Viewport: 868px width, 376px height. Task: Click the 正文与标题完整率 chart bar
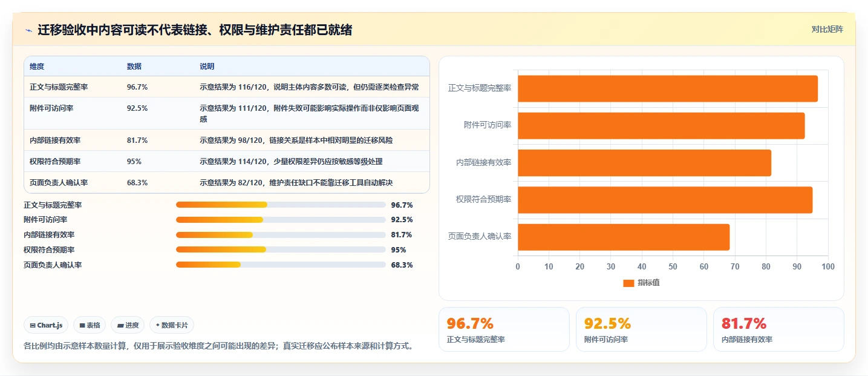point(668,88)
